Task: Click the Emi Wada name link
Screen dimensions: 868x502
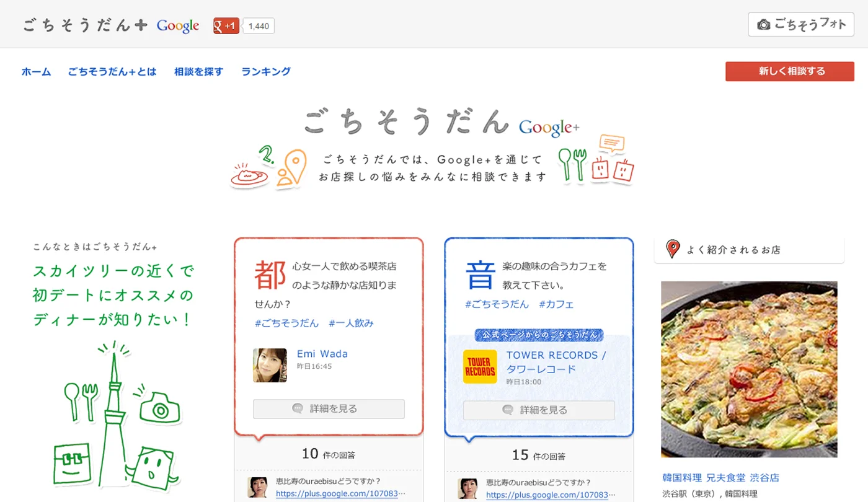Action: click(322, 354)
